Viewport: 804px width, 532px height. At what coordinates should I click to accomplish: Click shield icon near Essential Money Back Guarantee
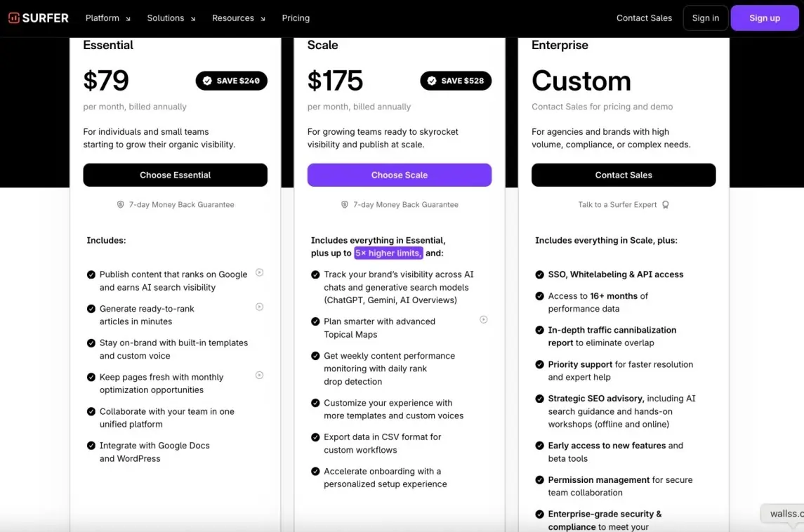121,204
